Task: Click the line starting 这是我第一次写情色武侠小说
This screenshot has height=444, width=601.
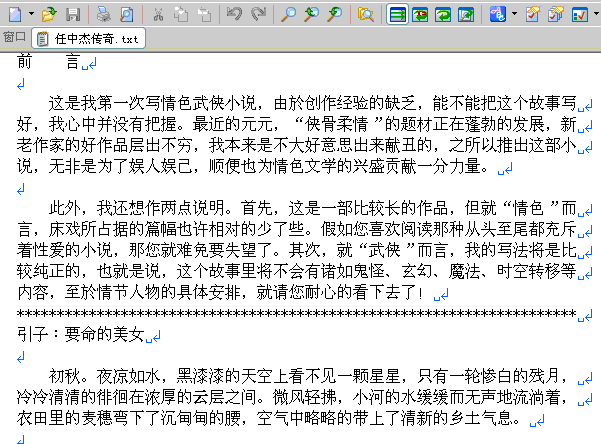Action: click(313, 103)
